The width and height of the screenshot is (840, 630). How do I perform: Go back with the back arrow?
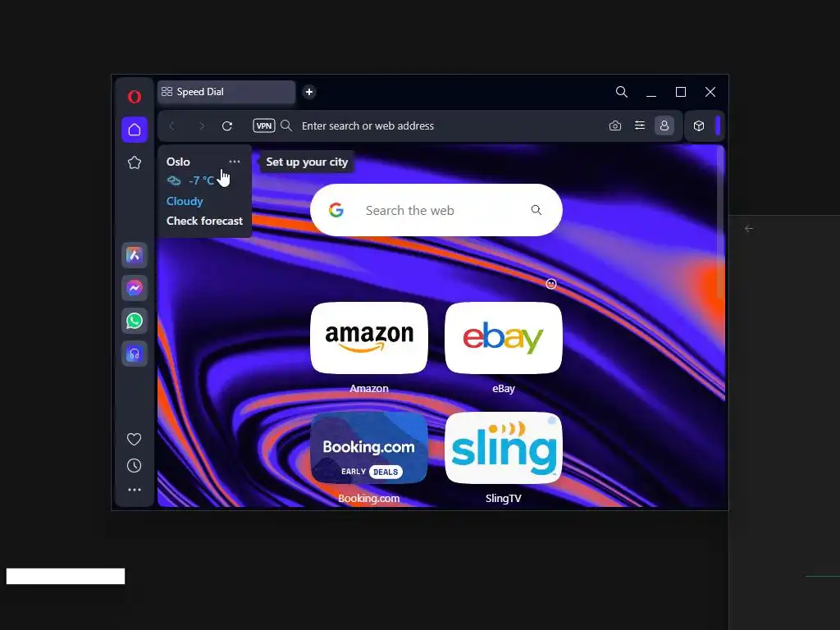172,126
